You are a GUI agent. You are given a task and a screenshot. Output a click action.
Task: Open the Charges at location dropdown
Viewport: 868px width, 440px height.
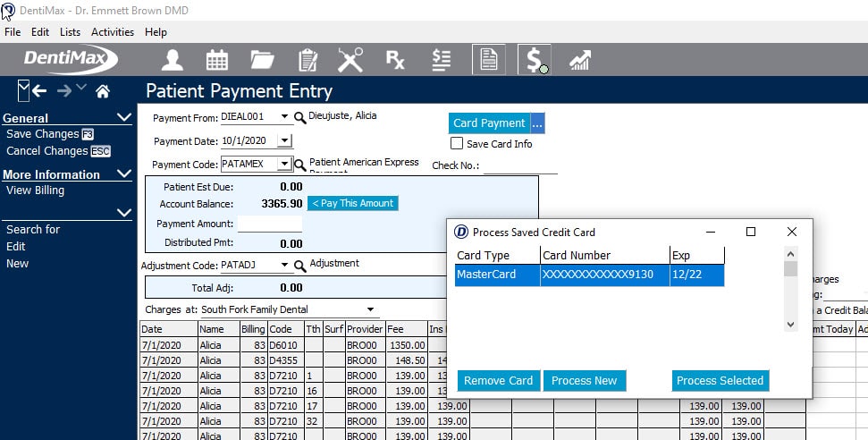click(370, 309)
